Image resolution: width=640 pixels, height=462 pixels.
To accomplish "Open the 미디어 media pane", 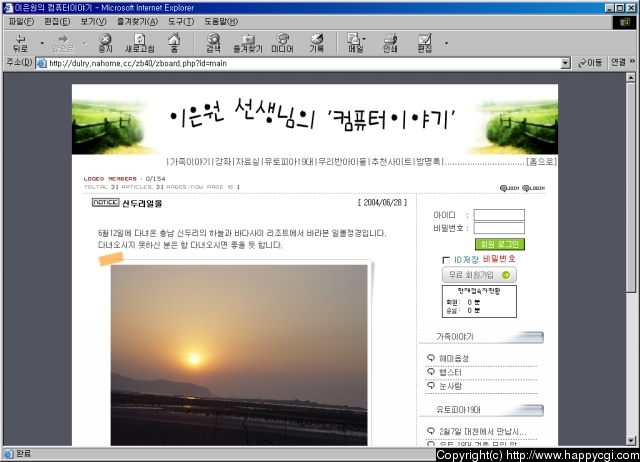I will click(282, 43).
